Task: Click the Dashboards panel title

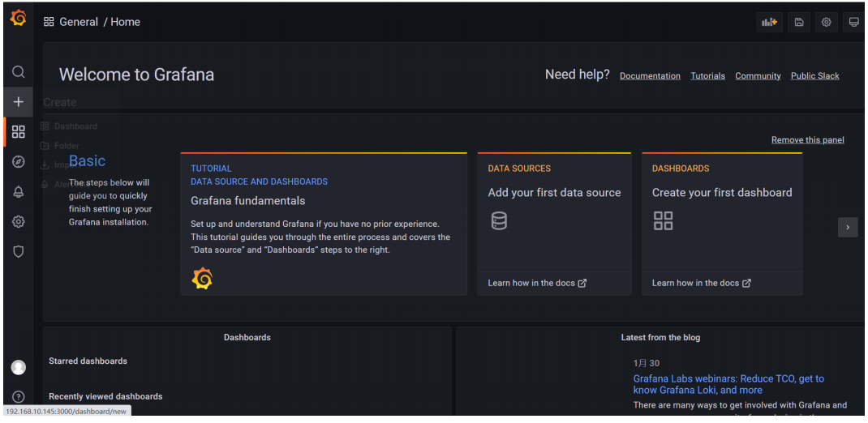Action: click(x=247, y=337)
